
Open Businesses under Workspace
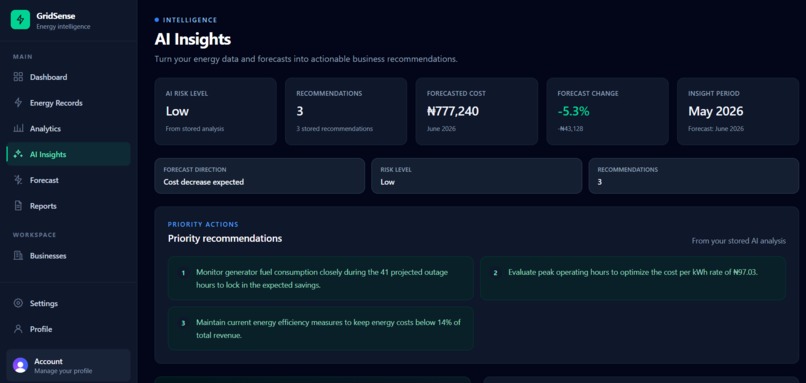[x=68, y=256]
